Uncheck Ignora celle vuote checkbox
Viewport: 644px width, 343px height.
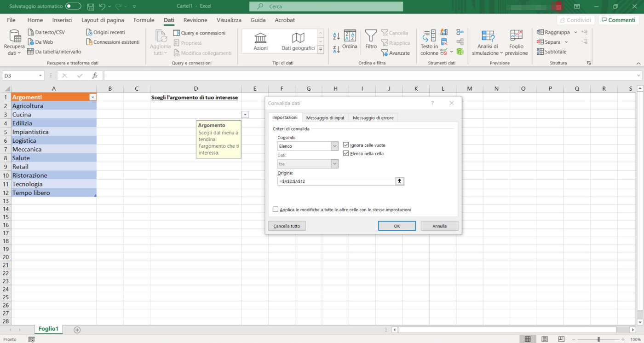point(346,145)
